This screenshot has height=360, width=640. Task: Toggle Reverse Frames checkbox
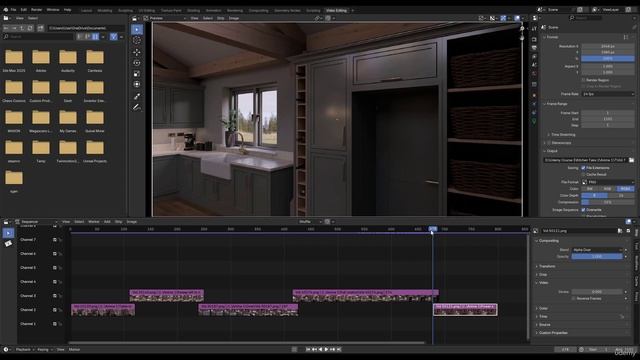pos(574,298)
